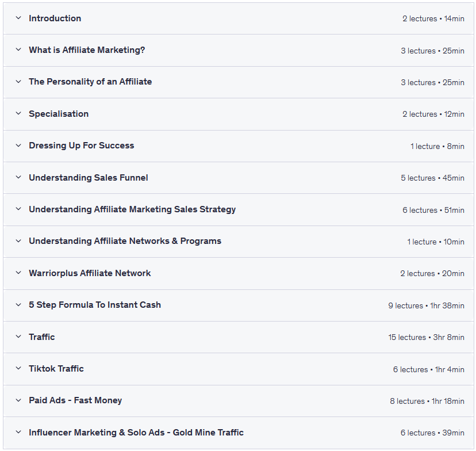Click the Influencer Marketing & Solo Ads heading
The width and height of the screenshot is (476, 451).
tap(136, 433)
